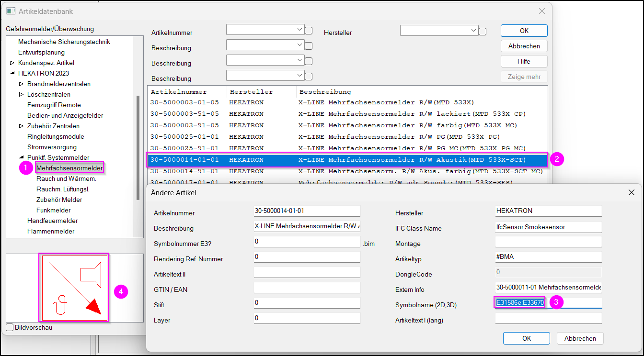The image size is (644, 356).
Task: Click the symbol preview thumbnail
Action: [x=74, y=287]
